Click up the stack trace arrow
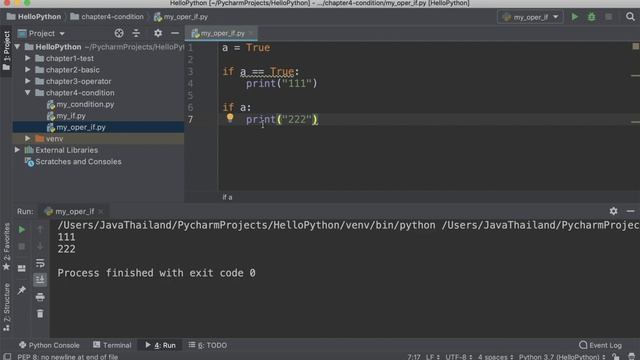The width and height of the screenshot is (640, 360). point(40,229)
